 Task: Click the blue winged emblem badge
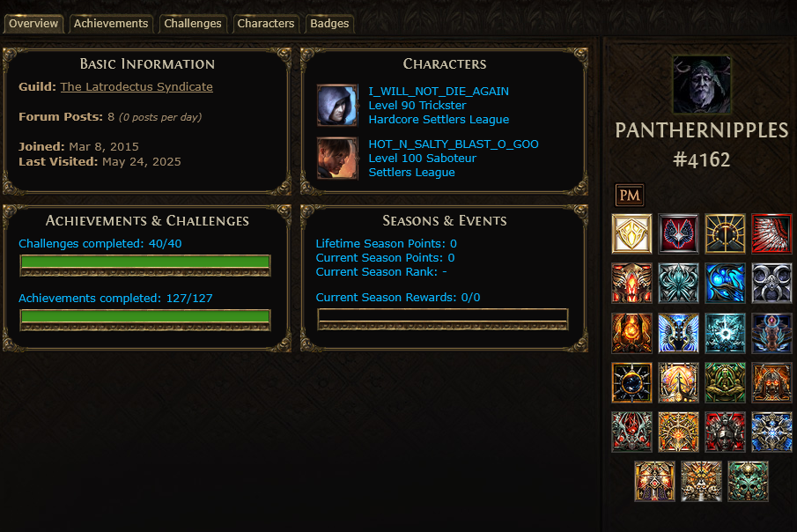pos(678,334)
